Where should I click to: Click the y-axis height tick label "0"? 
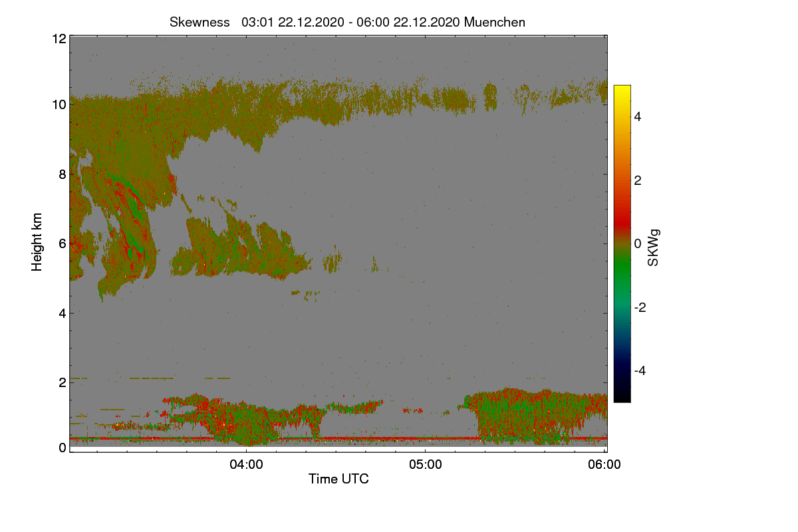click(63, 448)
